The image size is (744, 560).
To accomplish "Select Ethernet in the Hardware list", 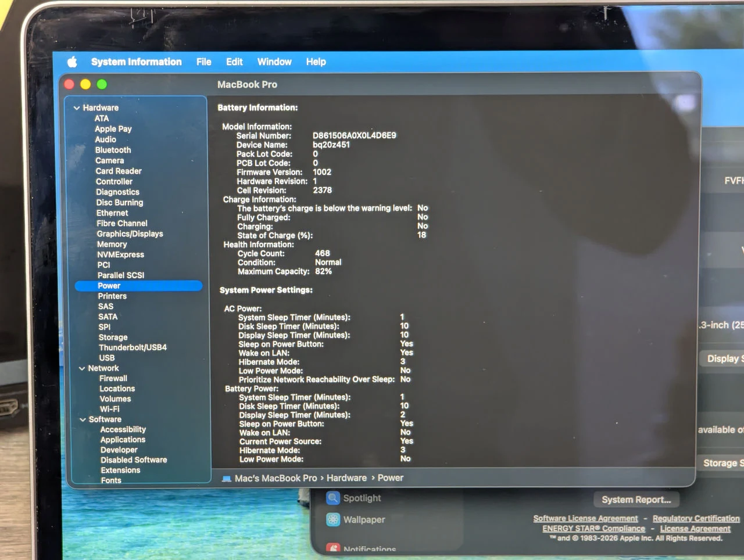I will [x=112, y=213].
